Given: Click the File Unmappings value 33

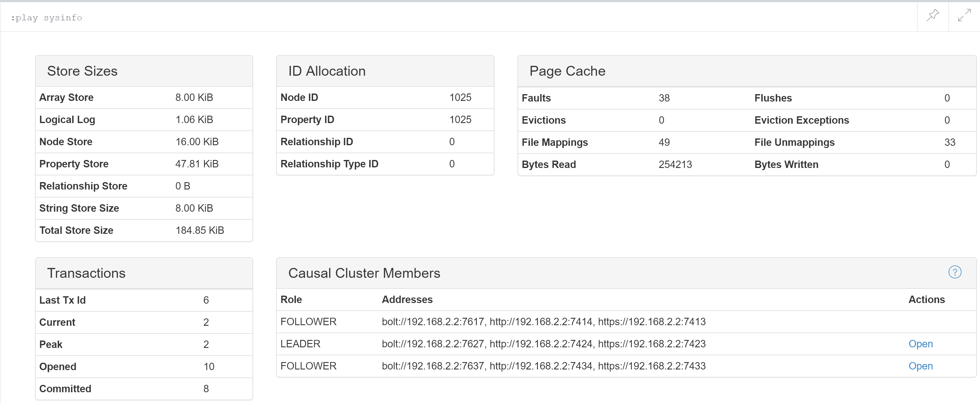Looking at the screenshot, I should coord(950,142).
